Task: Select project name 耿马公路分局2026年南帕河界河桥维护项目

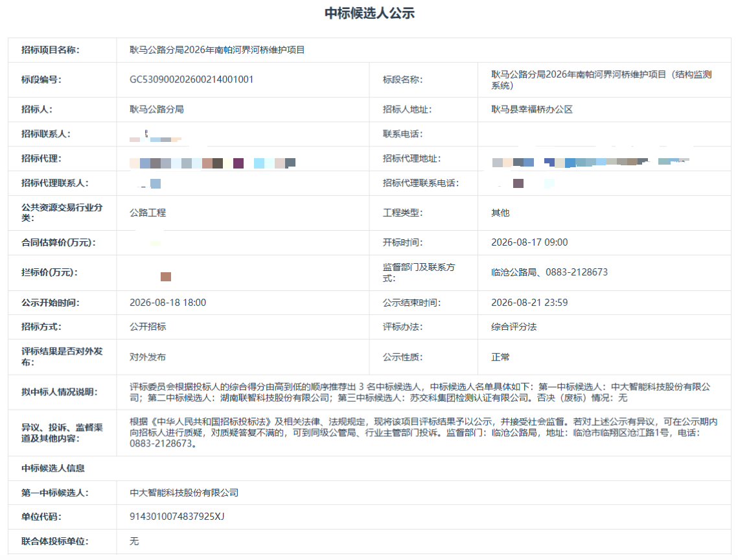Action: [217, 50]
